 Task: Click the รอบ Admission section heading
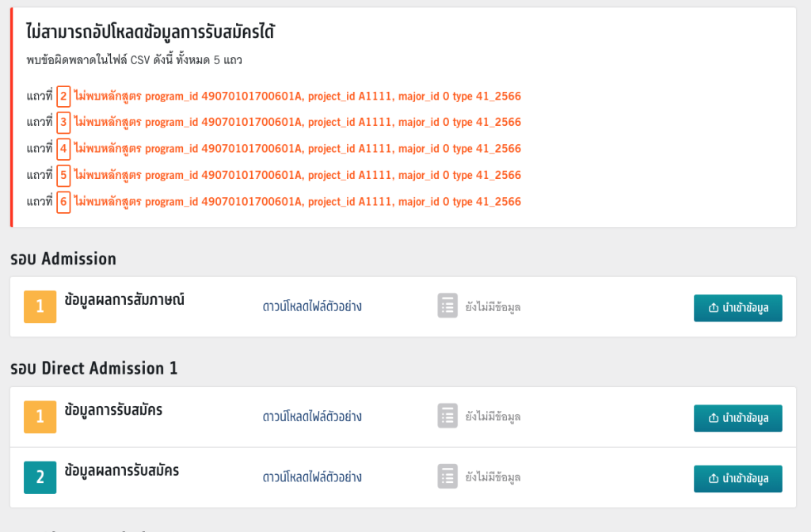pos(63,259)
